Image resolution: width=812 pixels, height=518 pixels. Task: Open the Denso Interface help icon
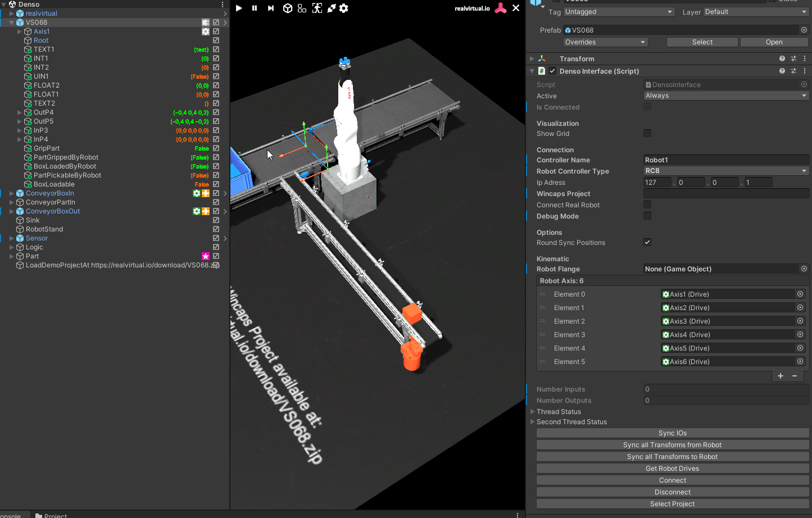pyautogui.click(x=782, y=71)
